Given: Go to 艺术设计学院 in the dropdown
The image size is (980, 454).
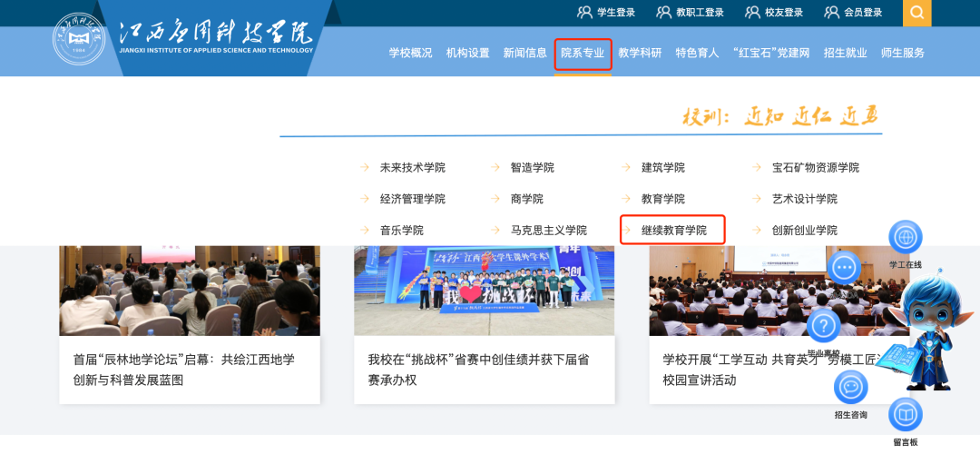Looking at the screenshot, I should tap(804, 199).
